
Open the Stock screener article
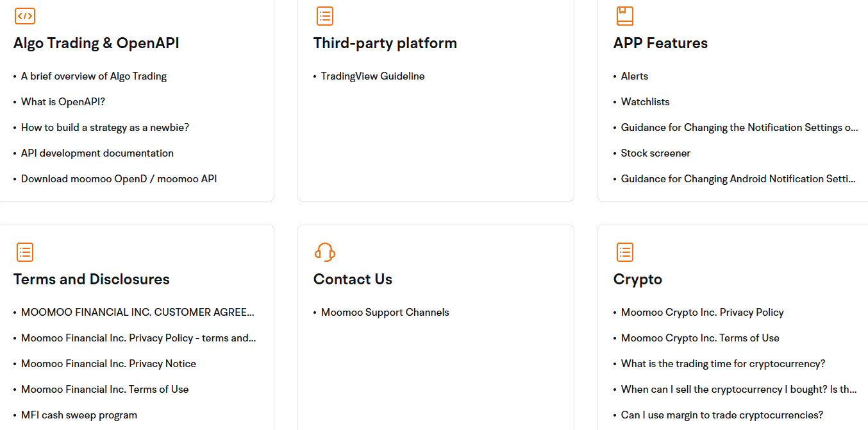pos(655,153)
